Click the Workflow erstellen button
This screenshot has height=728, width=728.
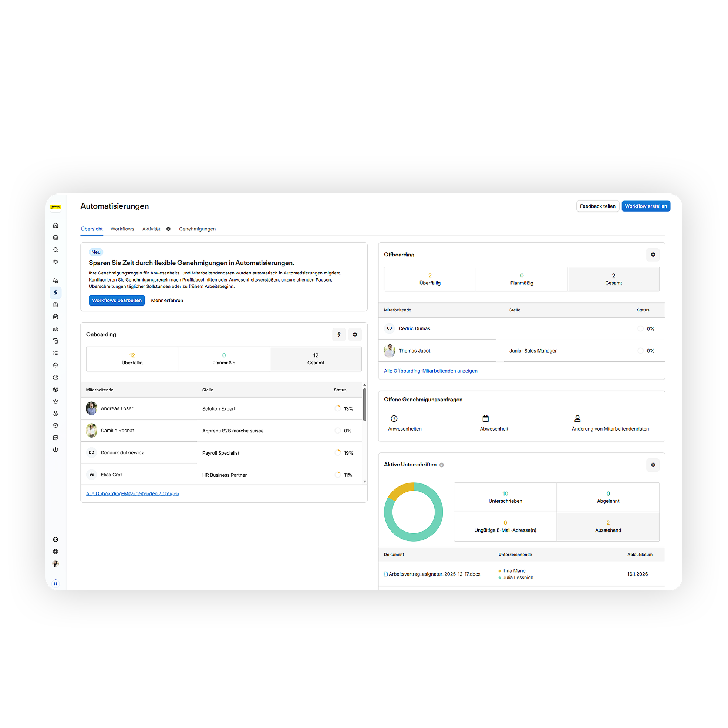(x=646, y=206)
